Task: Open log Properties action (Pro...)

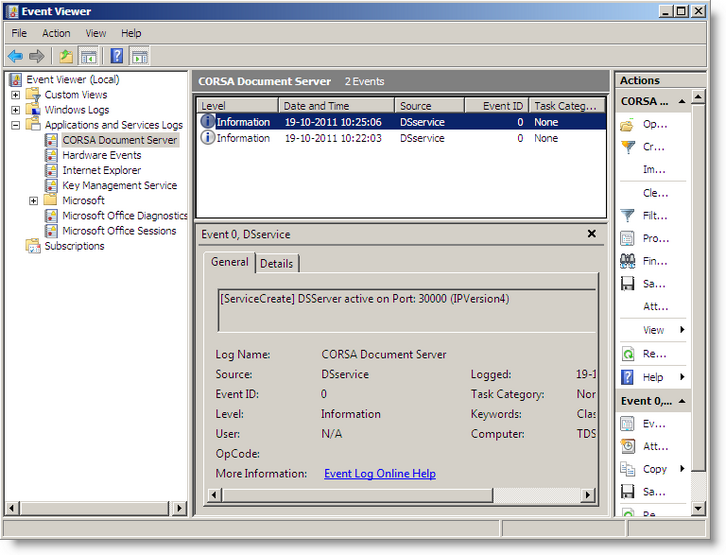Action: coord(656,238)
